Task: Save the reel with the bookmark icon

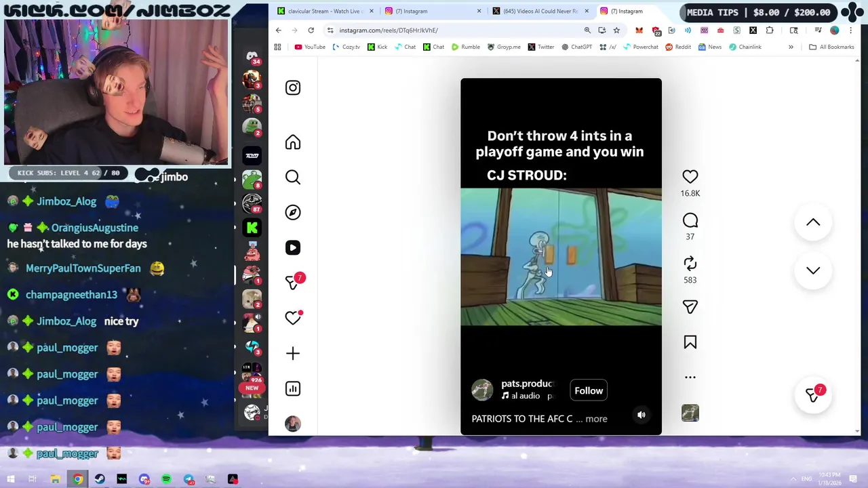Action: (690, 342)
